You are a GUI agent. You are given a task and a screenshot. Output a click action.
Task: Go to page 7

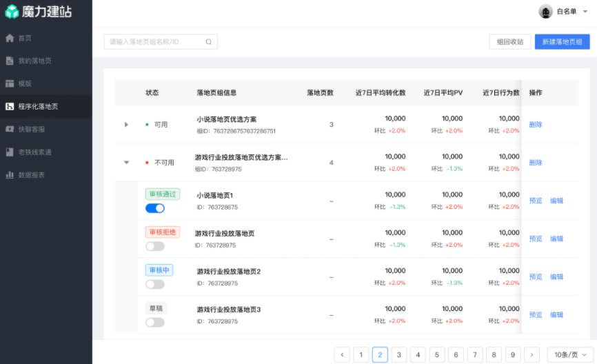(475, 355)
